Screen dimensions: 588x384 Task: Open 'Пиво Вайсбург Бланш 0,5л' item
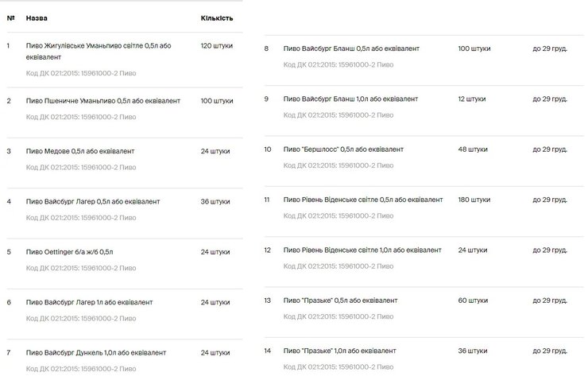pos(351,49)
